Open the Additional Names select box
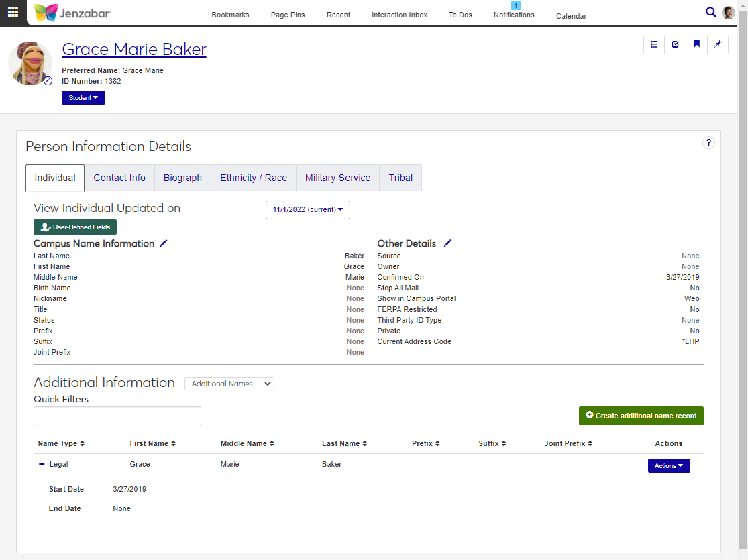 (x=229, y=384)
